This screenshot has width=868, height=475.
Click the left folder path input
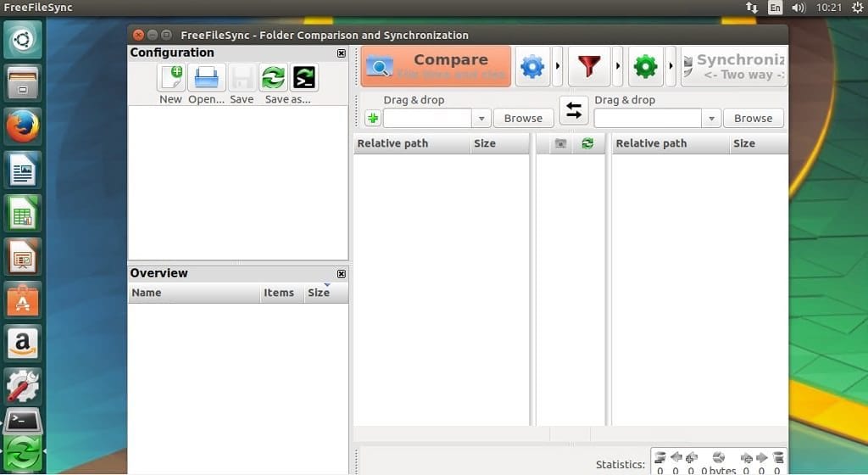(427, 118)
